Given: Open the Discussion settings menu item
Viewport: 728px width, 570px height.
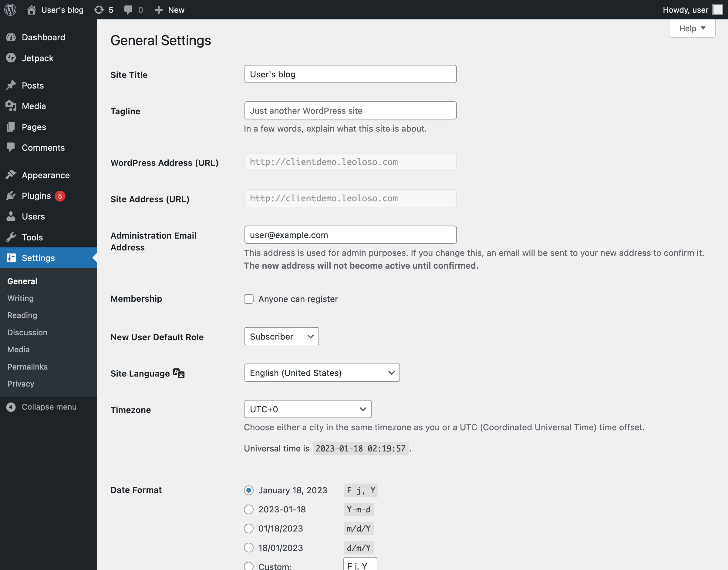Looking at the screenshot, I should (27, 332).
